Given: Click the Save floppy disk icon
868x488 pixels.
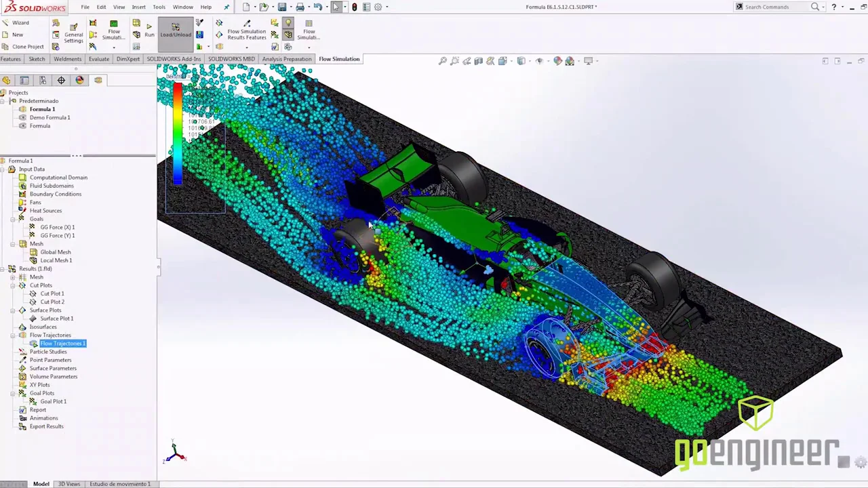Looking at the screenshot, I should click(x=282, y=7).
